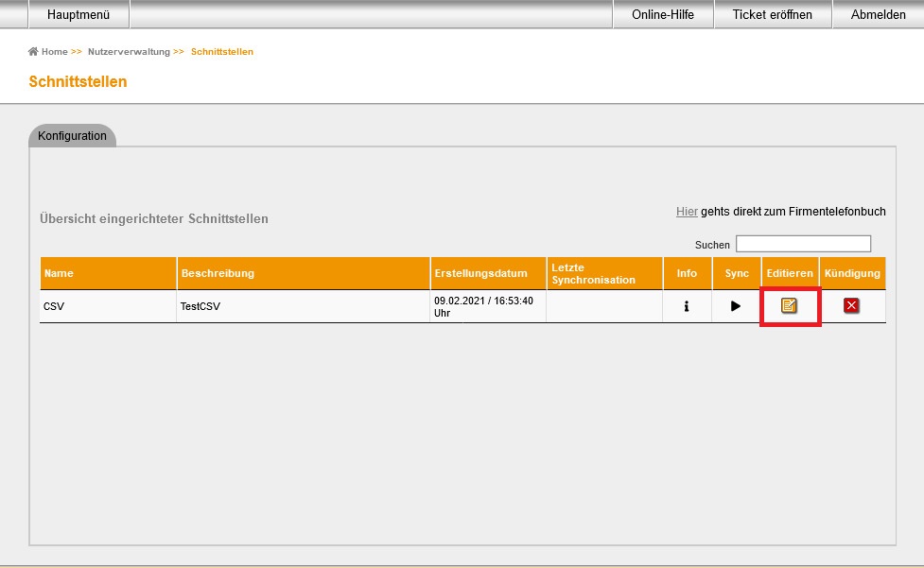The height and width of the screenshot is (568, 924).
Task: Open Online-Hilfe
Action: pyautogui.click(x=663, y=14)
